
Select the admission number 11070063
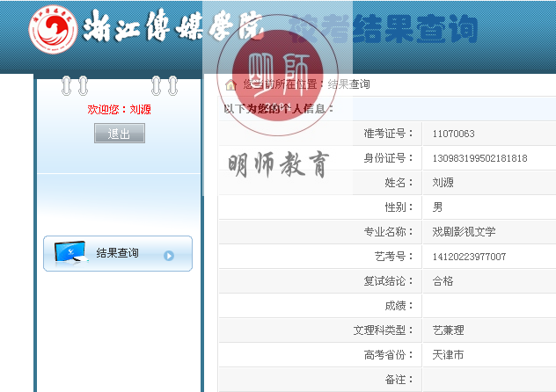tap(454, 134)
